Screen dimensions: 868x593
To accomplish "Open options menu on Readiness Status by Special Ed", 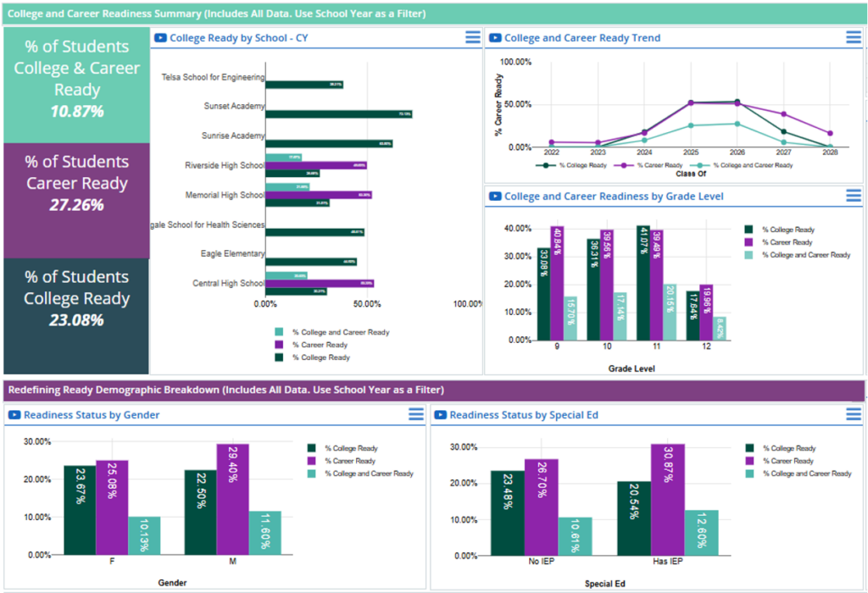I will click(x=854, y=414).
